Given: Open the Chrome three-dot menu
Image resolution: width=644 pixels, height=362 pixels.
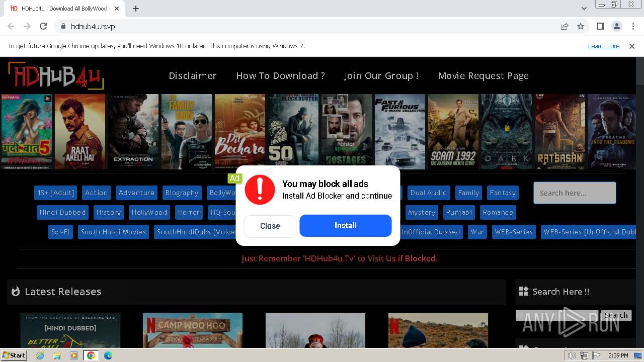Looking at the screenshot, I should [x=632, y=26].
